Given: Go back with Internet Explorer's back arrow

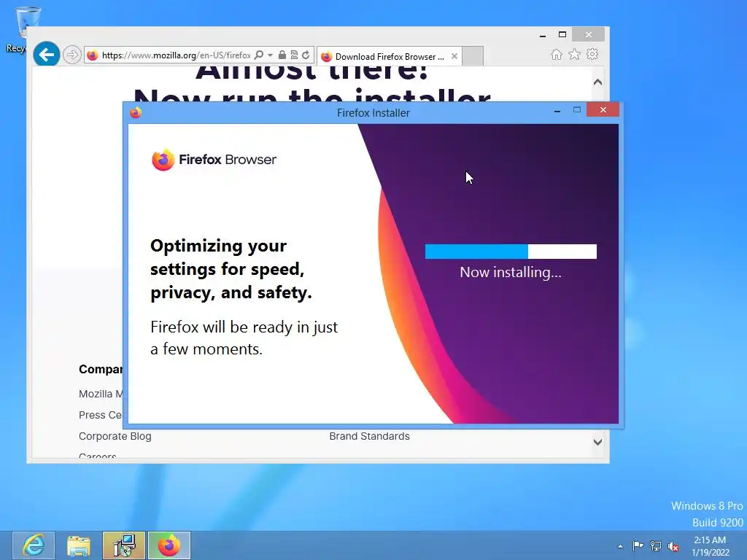Looking at the screenshot, I should click(x=46, y=55).
